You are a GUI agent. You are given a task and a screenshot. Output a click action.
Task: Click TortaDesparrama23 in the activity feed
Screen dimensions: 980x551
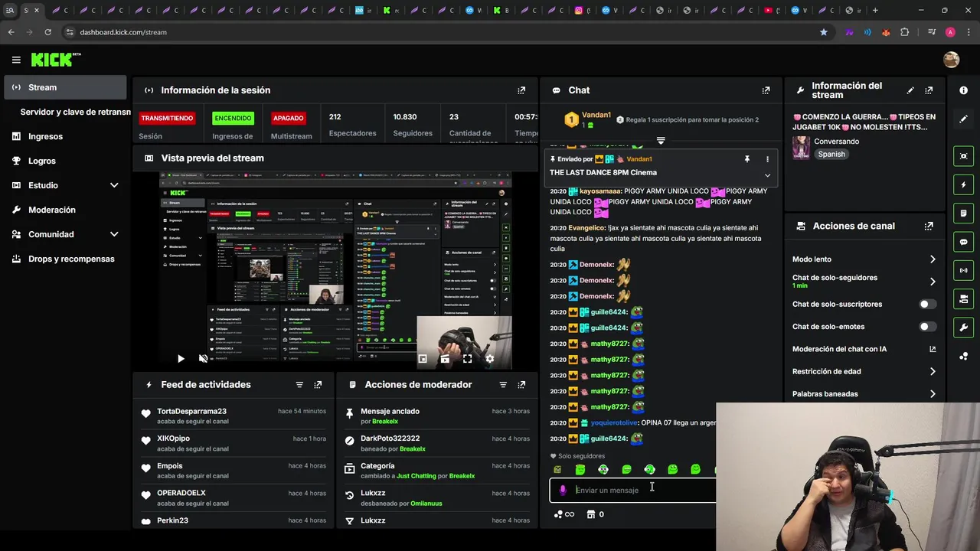191,412
